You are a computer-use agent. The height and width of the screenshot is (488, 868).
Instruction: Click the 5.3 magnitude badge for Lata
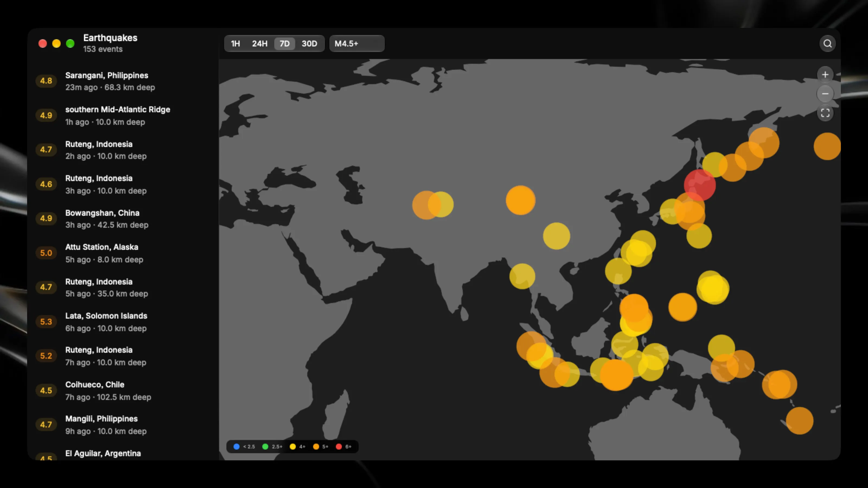(46, 322)
